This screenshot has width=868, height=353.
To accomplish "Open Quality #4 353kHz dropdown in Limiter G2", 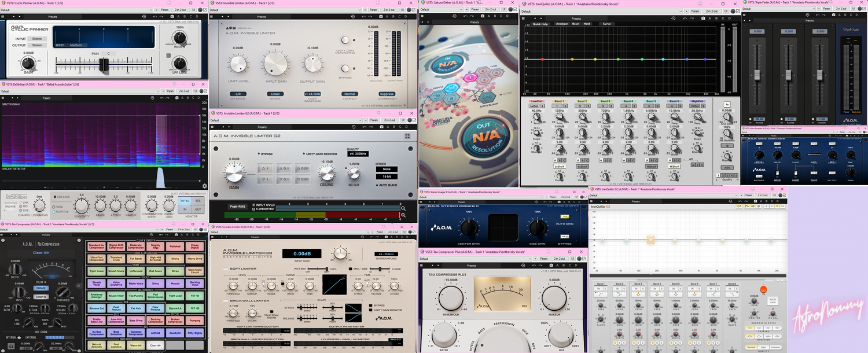I will [358, 154].
